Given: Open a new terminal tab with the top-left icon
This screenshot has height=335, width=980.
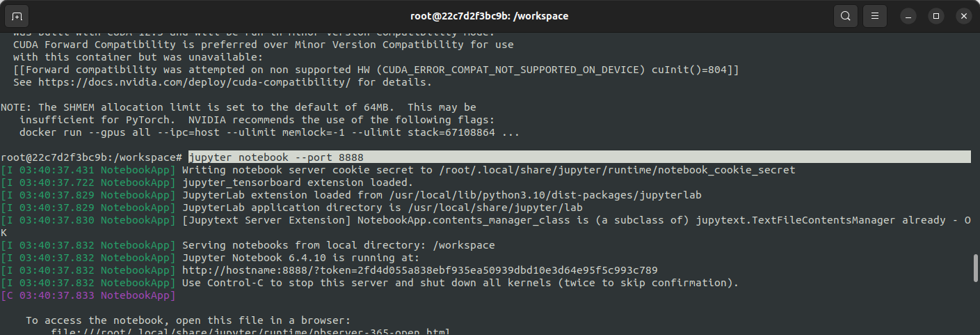Looking at the screenshot, I should point(17,15).
